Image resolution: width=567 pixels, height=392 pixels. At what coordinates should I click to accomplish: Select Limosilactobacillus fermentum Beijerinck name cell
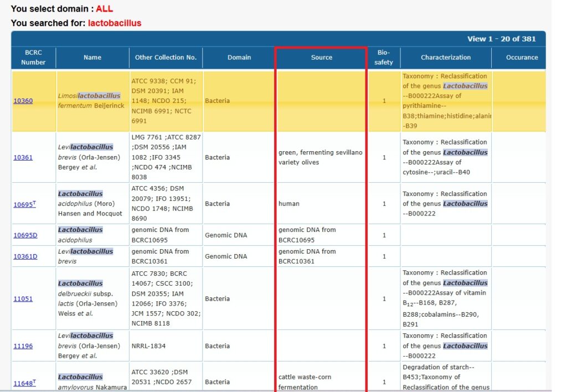coord(92,101)
